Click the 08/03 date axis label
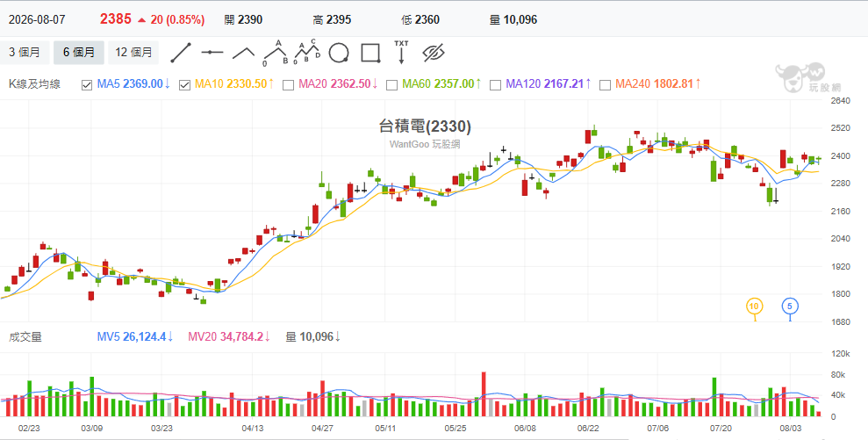The image size is (868, 440). 791,429
